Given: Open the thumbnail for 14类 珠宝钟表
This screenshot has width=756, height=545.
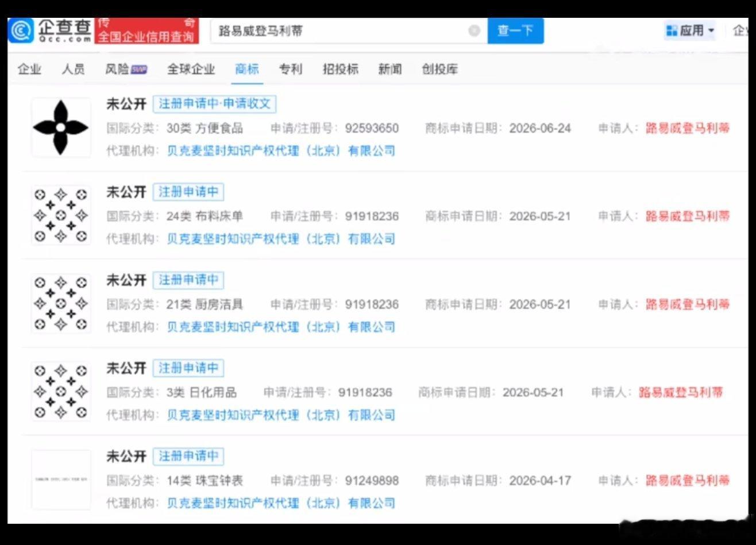Looking at the screenshot, I should (x=61, y=480).
